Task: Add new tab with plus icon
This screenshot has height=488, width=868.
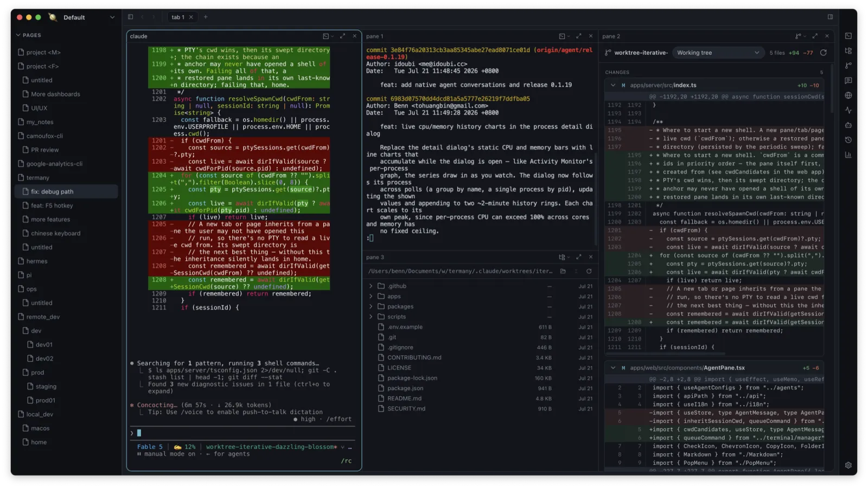Action: pos(206,17)
